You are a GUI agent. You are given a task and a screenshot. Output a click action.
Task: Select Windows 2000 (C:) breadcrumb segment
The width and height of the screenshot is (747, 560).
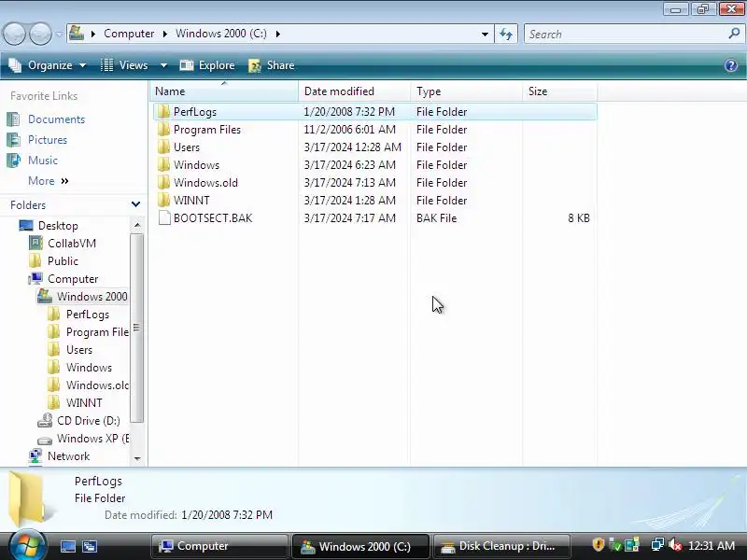tap(221, 34)
